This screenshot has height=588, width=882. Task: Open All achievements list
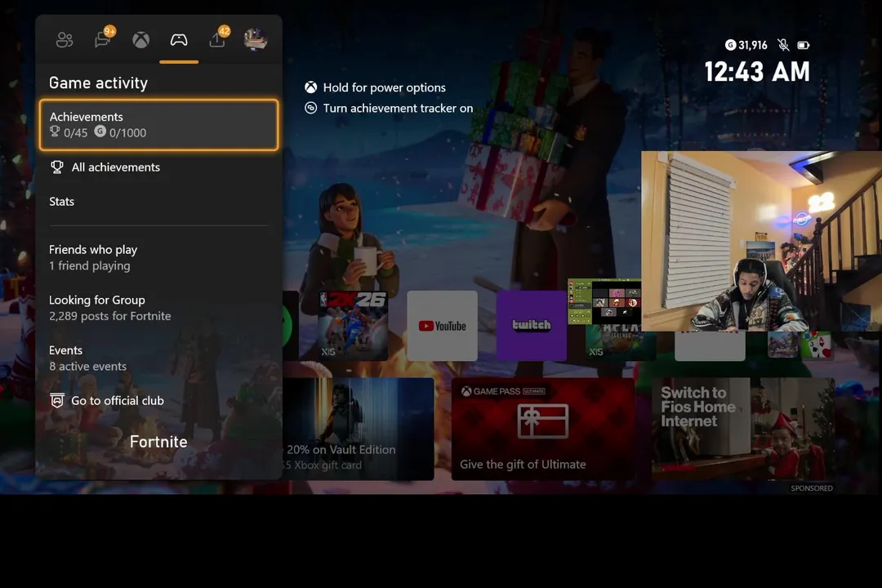tap(159, 167)
